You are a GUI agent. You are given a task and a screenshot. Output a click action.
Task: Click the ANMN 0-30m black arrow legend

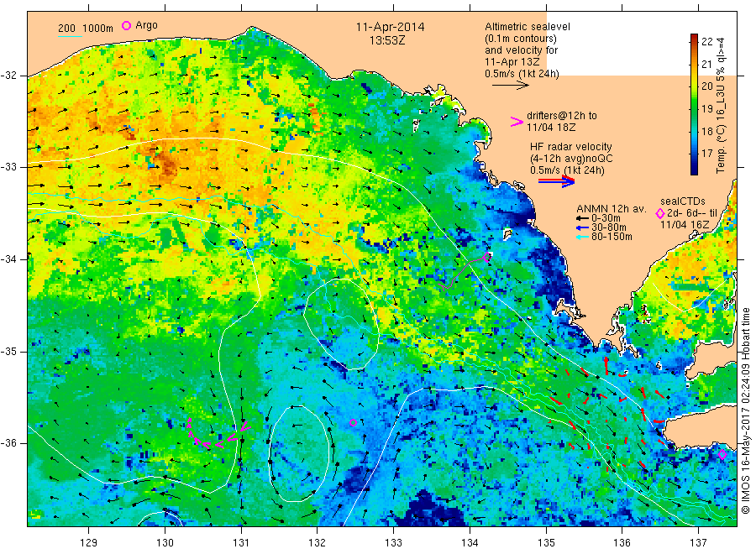(x=582, y=218)
